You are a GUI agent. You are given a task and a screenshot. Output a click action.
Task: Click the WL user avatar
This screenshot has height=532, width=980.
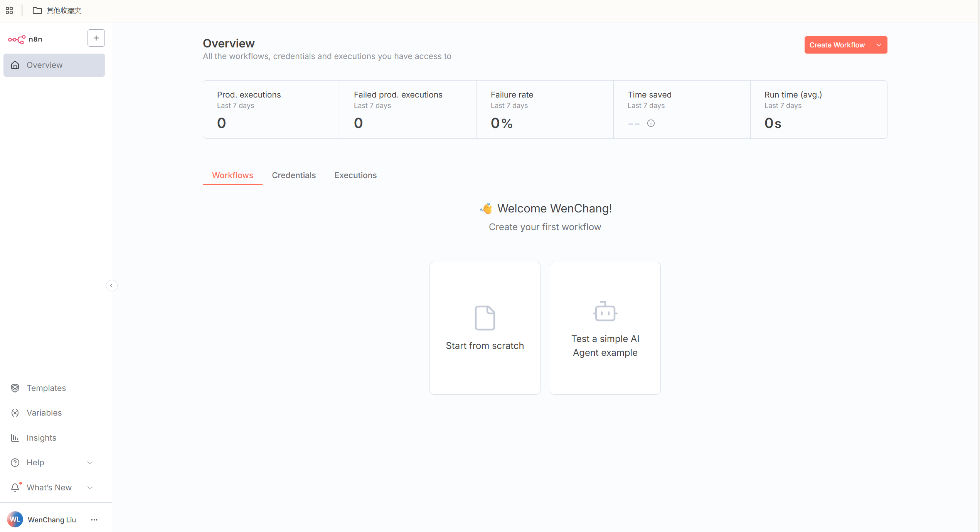15,519
